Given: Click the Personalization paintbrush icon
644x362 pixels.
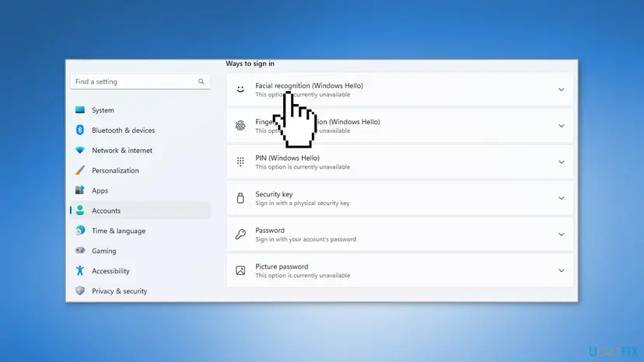Looking at the screenshot, I should 80,170.
